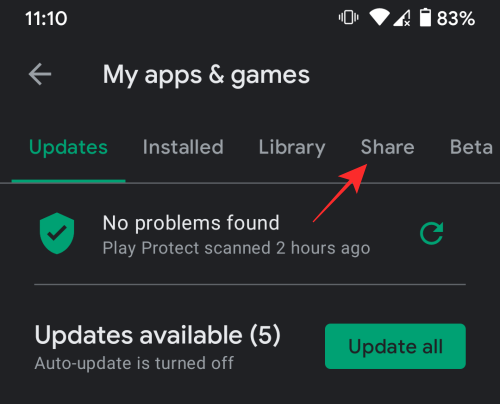500x404 pixels.
Task: Go back using the left arrow
Action: point(40,74)
